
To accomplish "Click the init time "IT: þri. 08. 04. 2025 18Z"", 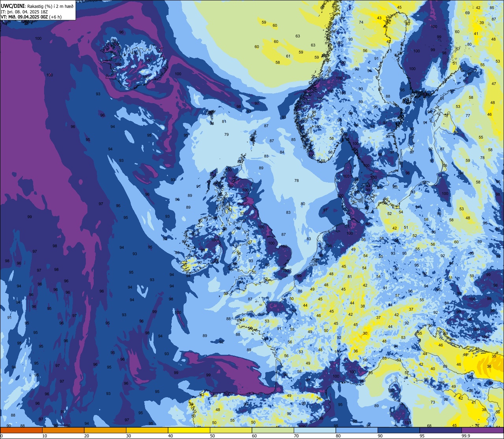I will click(24, 11).
